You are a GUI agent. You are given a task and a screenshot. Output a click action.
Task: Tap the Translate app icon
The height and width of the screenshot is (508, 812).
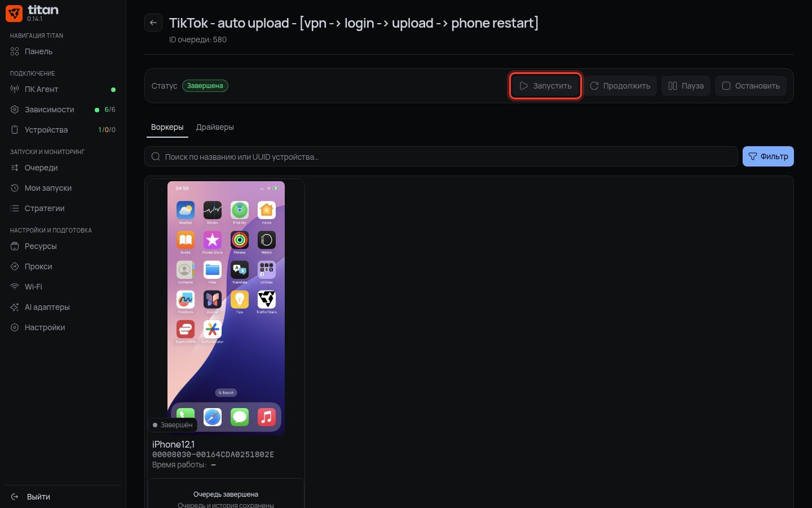pyautogui.click(x=240, y=270)
